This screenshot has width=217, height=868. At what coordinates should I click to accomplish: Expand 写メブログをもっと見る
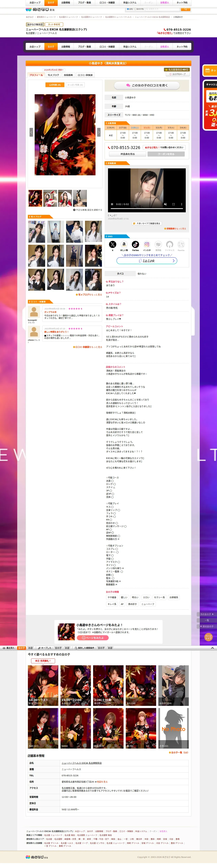[89, 295]
